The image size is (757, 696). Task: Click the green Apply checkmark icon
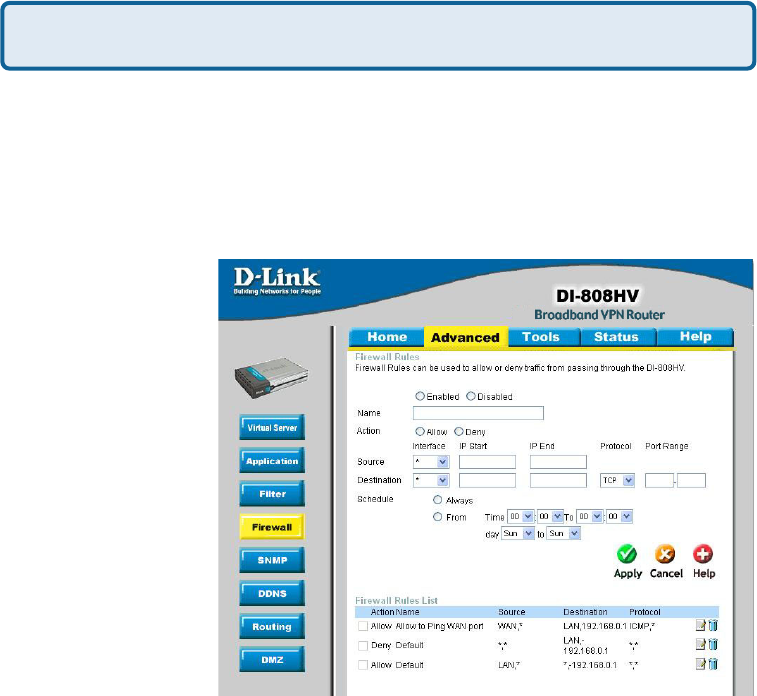tap(627, 554)
